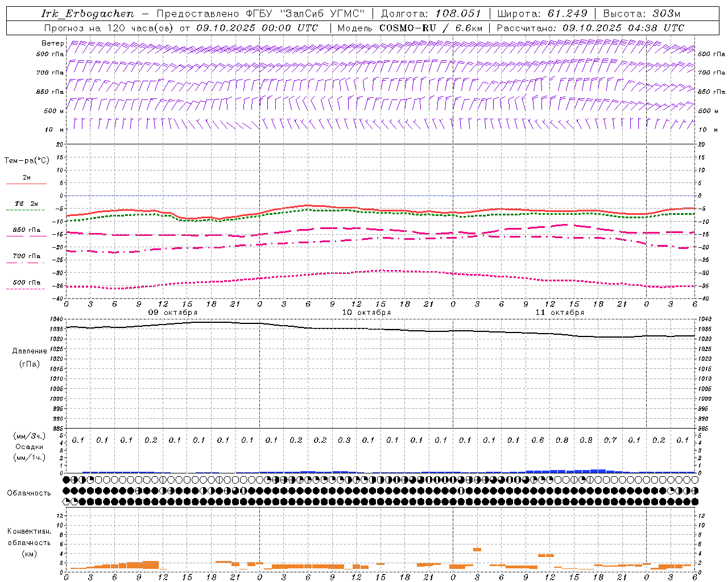Screen dimensions: 728x582
Task: Click the 0.6 precipitation value
Action: click(x=537, y=440)
